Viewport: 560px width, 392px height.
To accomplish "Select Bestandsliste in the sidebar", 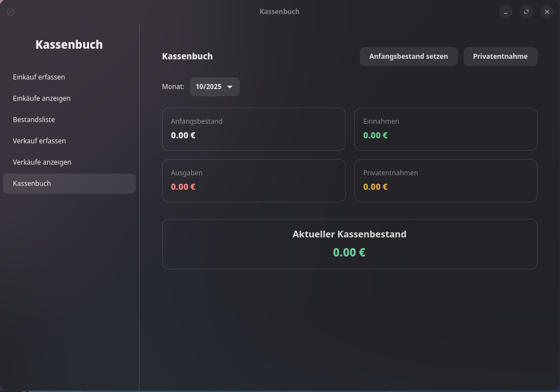I will click(34, 120).
